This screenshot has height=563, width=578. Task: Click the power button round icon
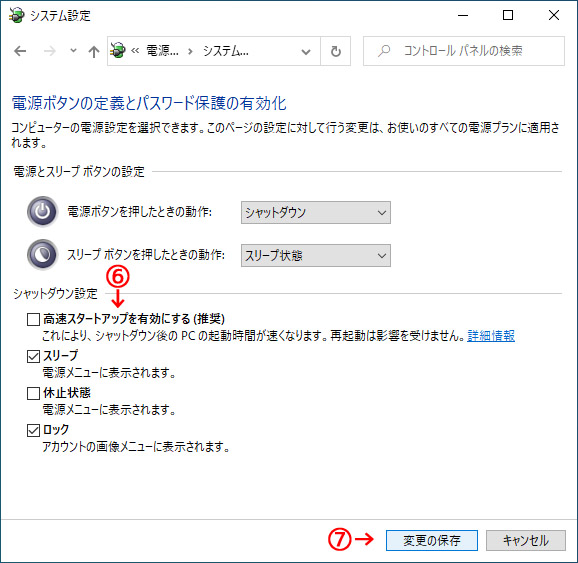[42, 212]
